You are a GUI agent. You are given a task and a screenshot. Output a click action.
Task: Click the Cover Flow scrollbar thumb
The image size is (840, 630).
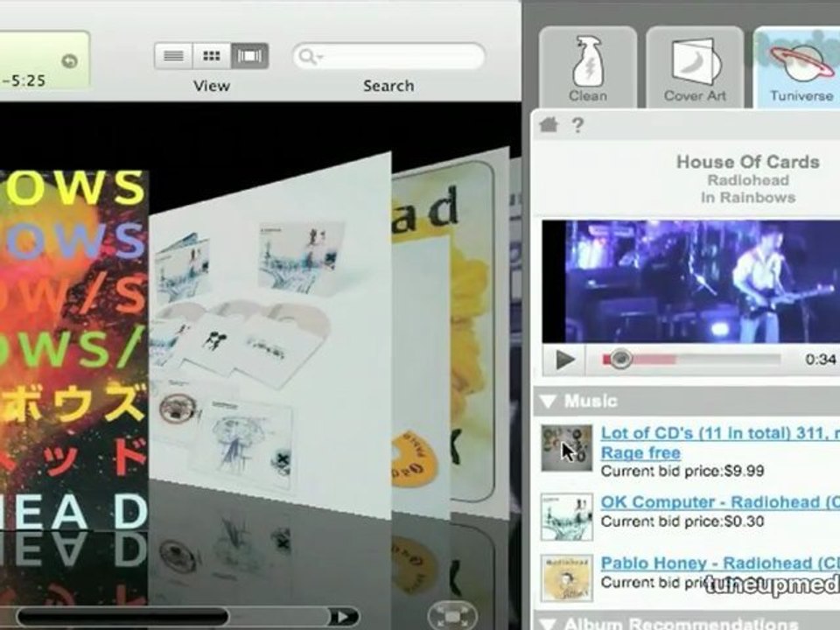123,617
